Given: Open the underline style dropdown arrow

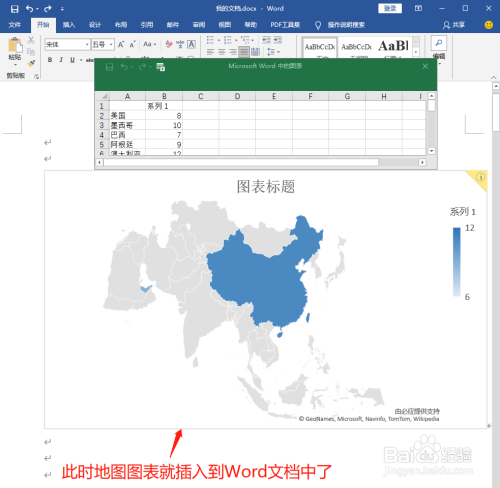Looking at the screenshot, I should 81,60.
